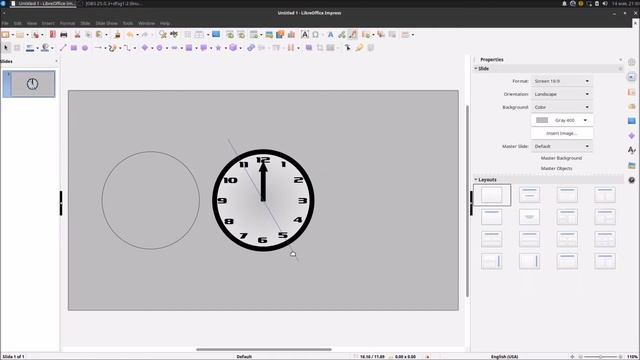Screen dimensions: 640x360
Task: Open the Fill Color bucket tool
Action: (45, 48)
